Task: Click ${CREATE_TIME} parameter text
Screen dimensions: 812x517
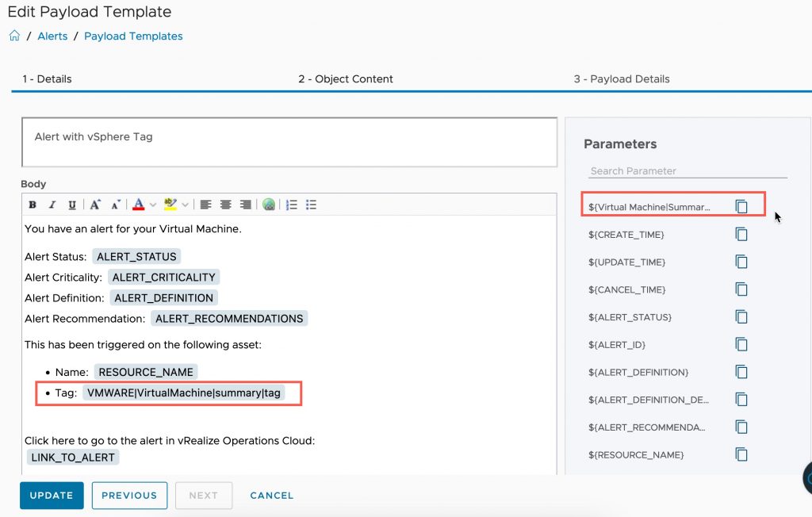Action: click(626, 235)
